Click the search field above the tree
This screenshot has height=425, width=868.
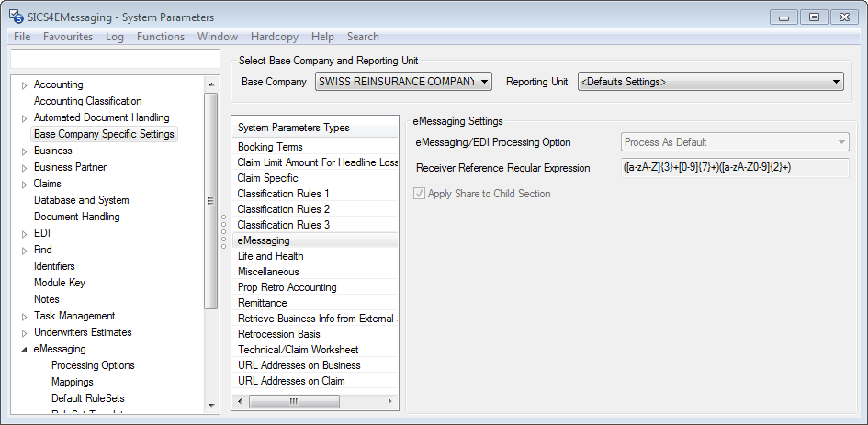tap(115, 58)
